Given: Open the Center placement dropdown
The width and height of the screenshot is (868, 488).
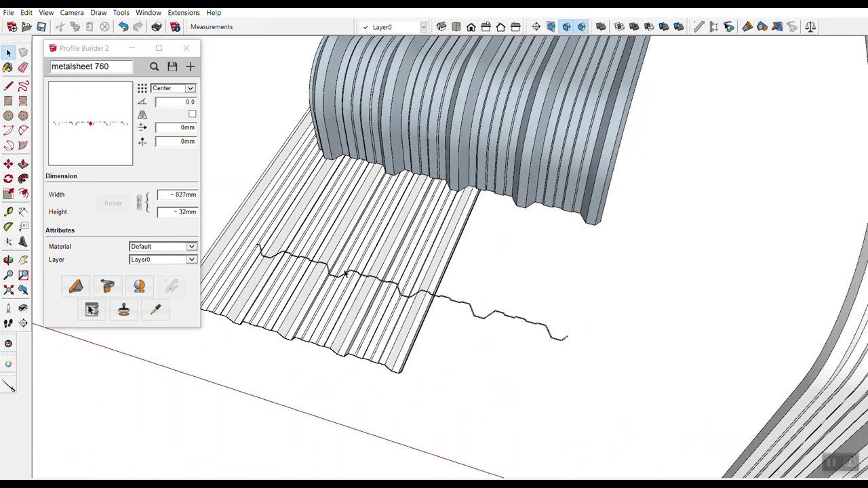Looking at the screenshot, I should click(x=173, y=88).
